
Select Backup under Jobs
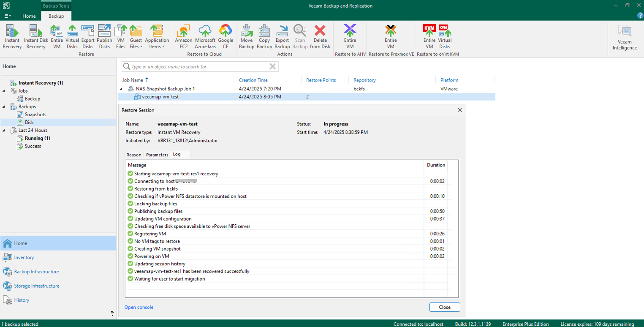[33, 99]
